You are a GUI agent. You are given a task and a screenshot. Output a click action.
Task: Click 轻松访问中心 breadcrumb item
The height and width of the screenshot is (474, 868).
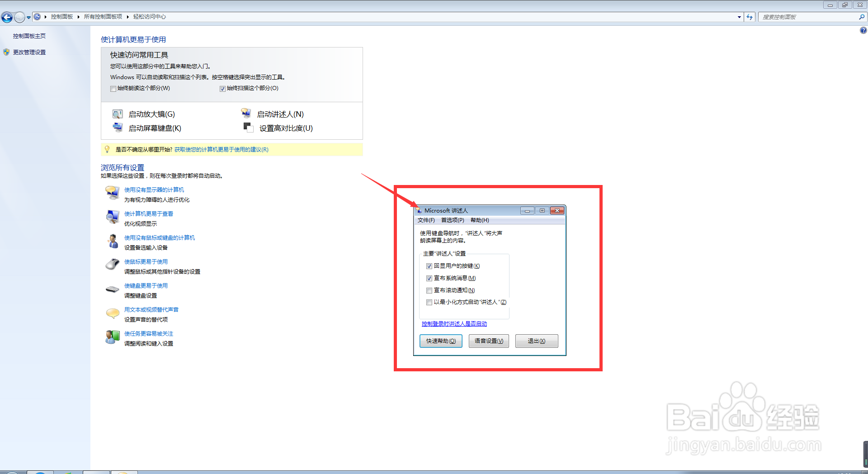150,17
